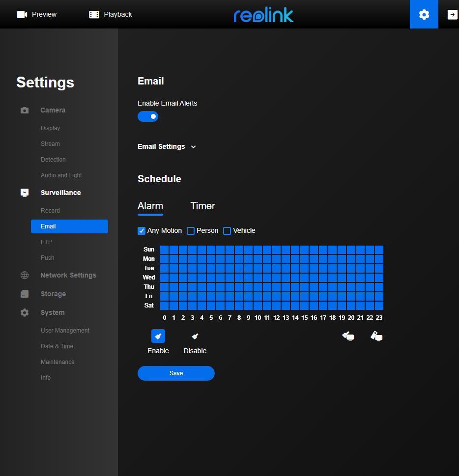Click the Sunday hour 0 schedule cell
459x476 pixels.
click(x=164, y=250)
